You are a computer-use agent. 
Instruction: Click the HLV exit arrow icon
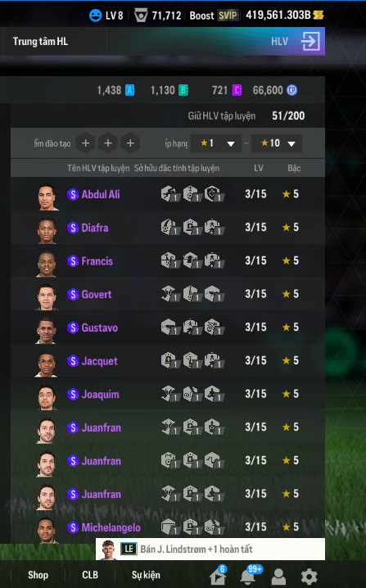(x=311, y=41)
